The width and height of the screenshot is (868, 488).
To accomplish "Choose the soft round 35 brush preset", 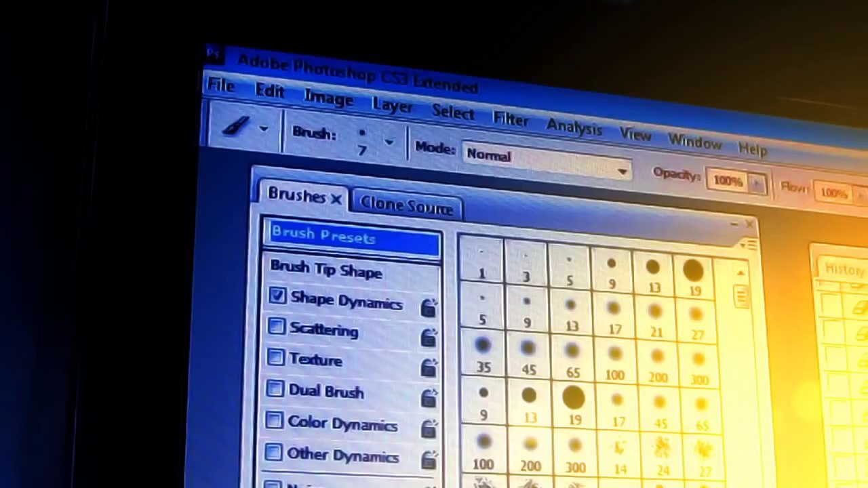I will 483,356.
